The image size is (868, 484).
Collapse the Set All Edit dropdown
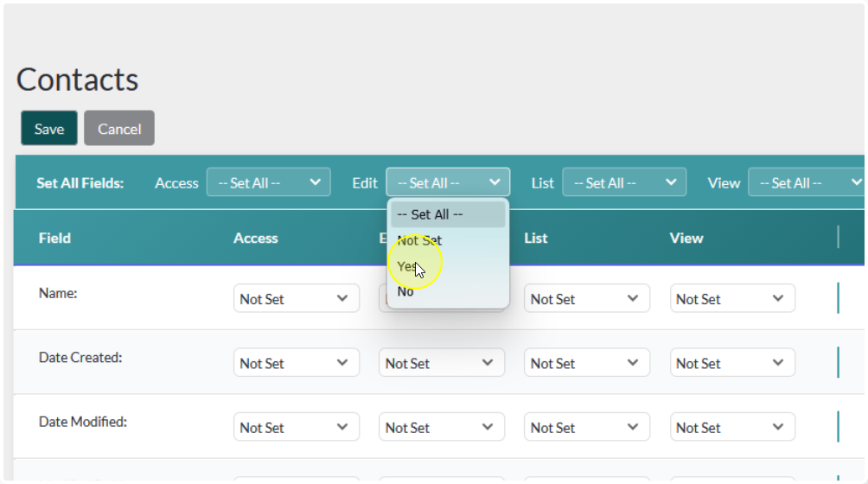[448, 182]
